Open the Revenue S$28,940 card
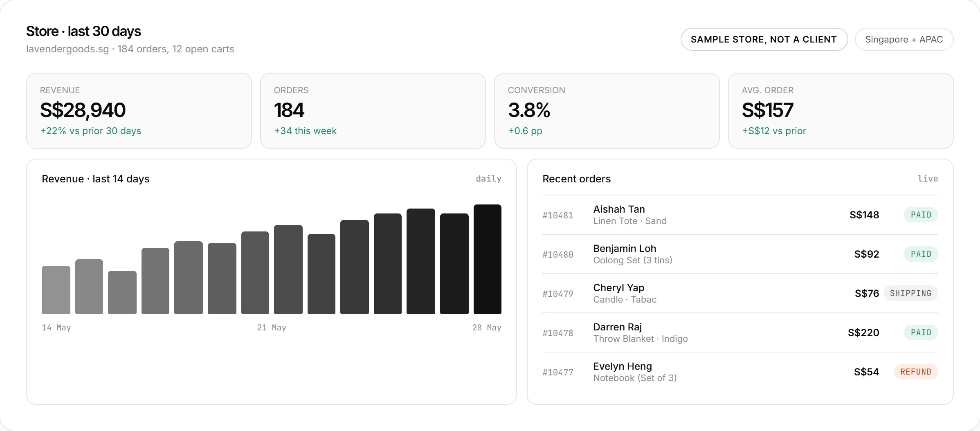980x431 pixels. tap(139, 111)
